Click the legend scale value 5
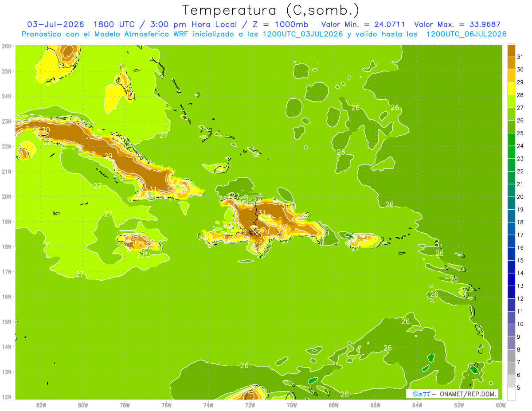The width and height of the screenshot is (532, 411). tap(519, 388)
